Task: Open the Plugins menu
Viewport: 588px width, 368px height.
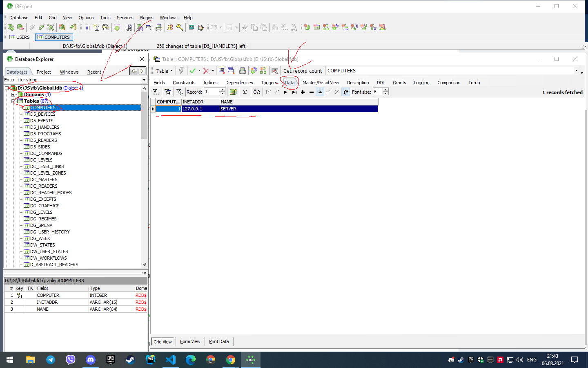Action: (146, 18)
